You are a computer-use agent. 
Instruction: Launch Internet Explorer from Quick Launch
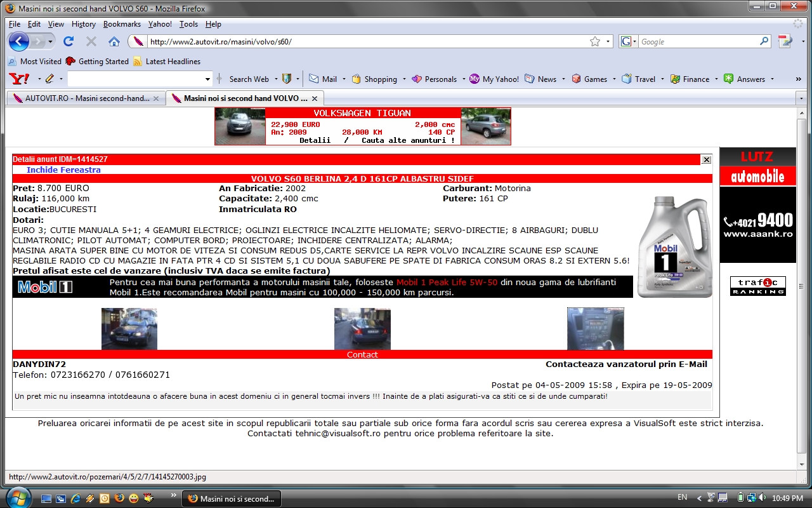pos(76,498)
